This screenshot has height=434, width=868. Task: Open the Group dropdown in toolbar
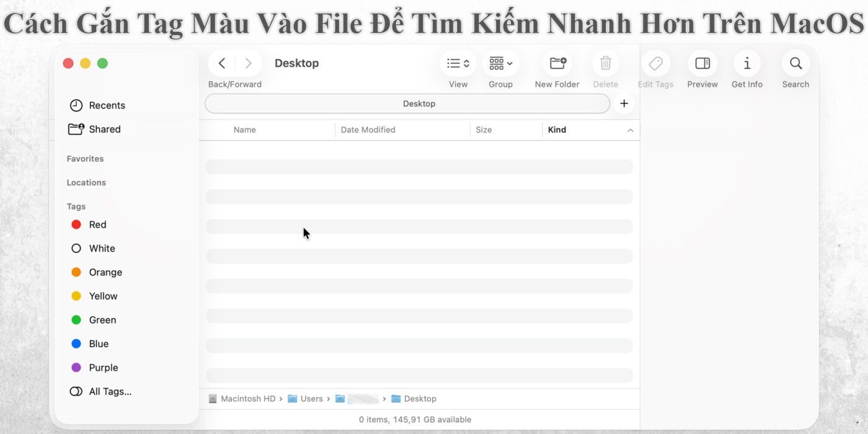coord(500,63)
